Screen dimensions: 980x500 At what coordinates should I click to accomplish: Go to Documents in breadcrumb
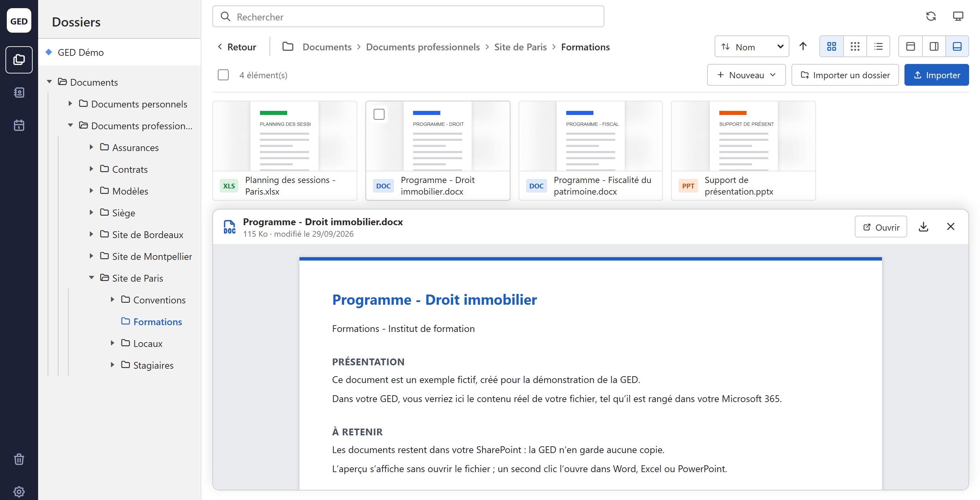(x=327, y=47)
